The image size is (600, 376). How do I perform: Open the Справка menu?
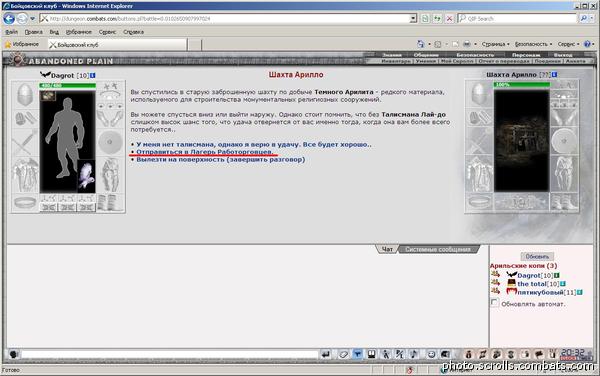coord(133,32)
